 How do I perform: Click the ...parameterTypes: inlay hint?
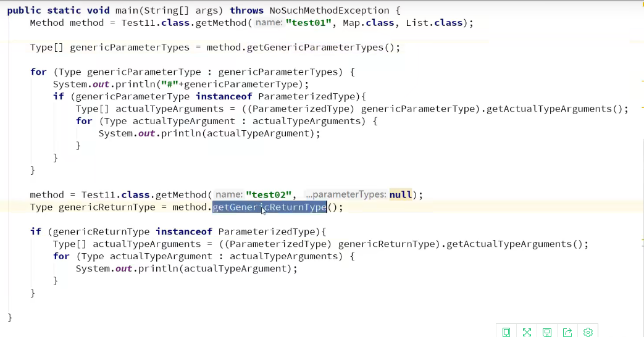coord(346,194)
